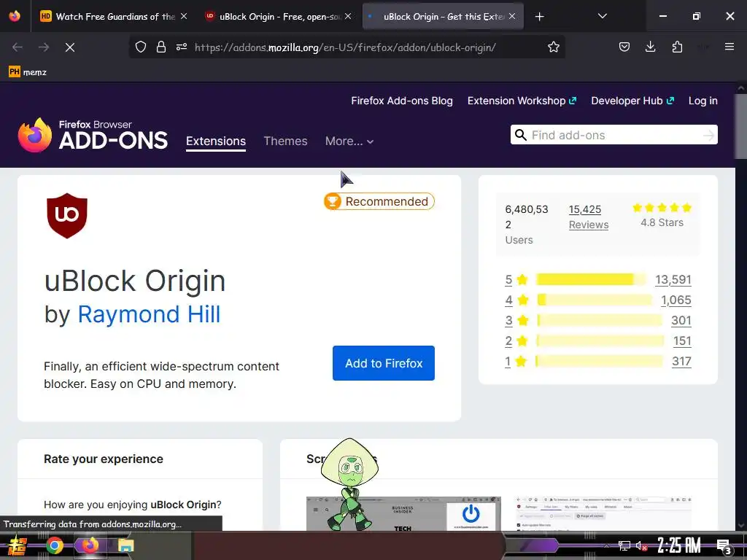The height and width of the screenshot is (560, 747).
Task: Open the 301 three-star reviews count
Action: pyautogui.click(x=681, y=321)
